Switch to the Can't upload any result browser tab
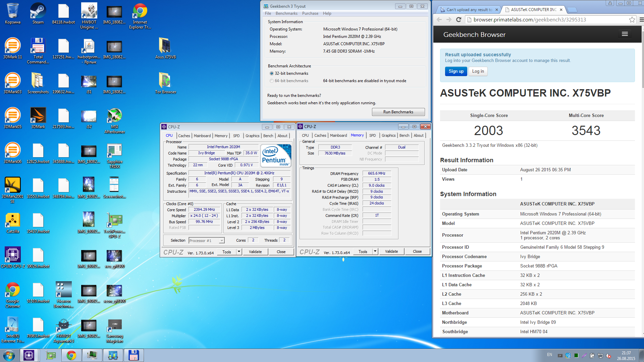The image size is (644, 362). (x=469, y=10)
